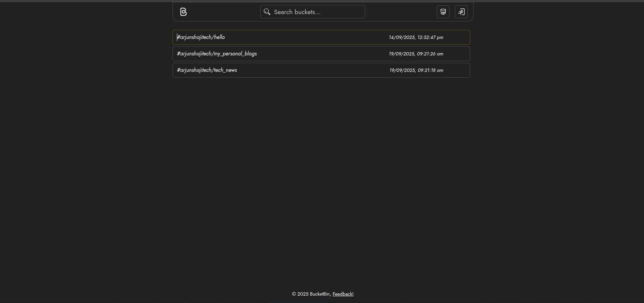644x303 pixels.
Task: Click the 19/09/2025, 09:21:18 am timestamp
Action: coord(416,71)
